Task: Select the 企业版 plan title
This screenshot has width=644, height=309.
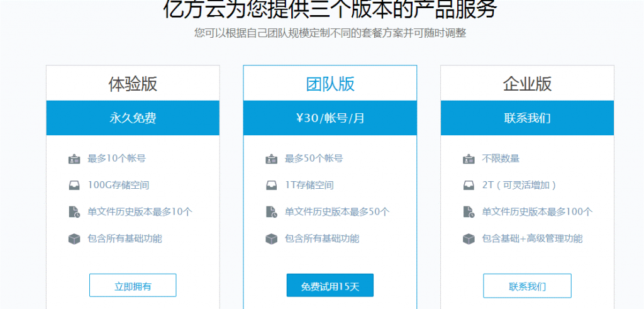Action: point(527,84)
